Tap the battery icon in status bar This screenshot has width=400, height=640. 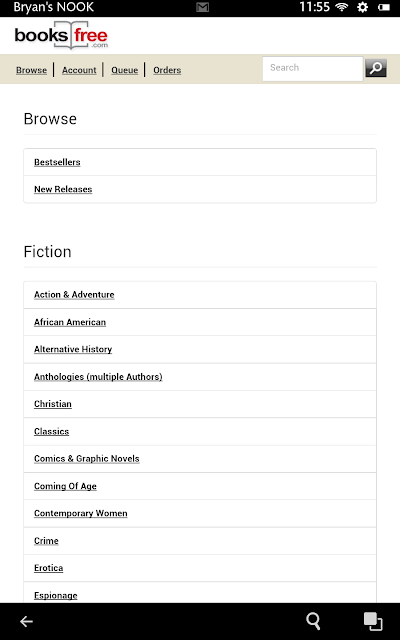coord(383,7)
